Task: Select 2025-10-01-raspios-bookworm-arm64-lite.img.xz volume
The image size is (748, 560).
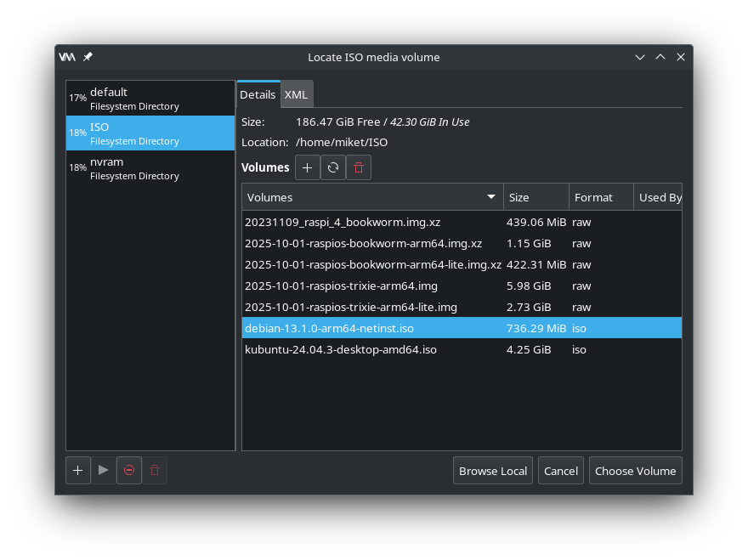Action: (x=462, y=265)
